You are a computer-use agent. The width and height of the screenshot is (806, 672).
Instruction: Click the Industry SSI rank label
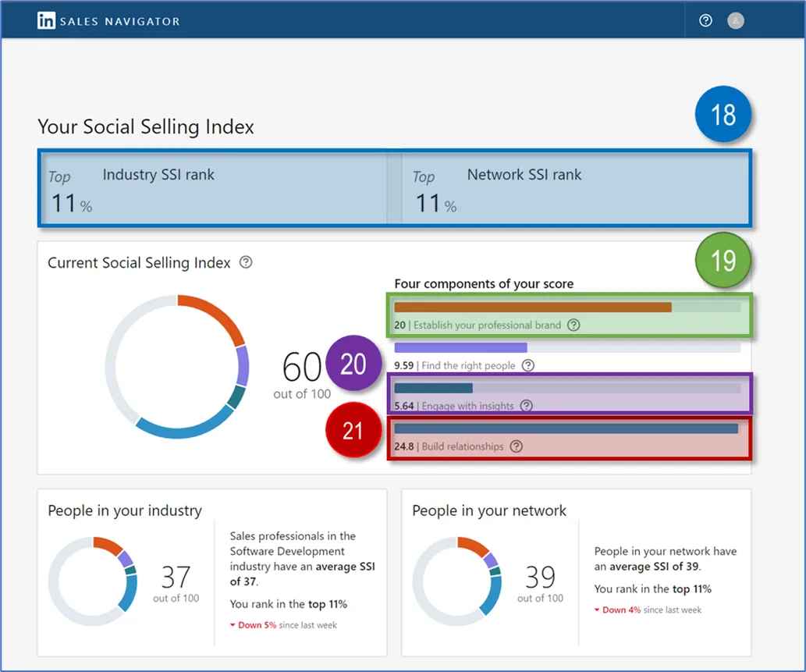[158, 175]
